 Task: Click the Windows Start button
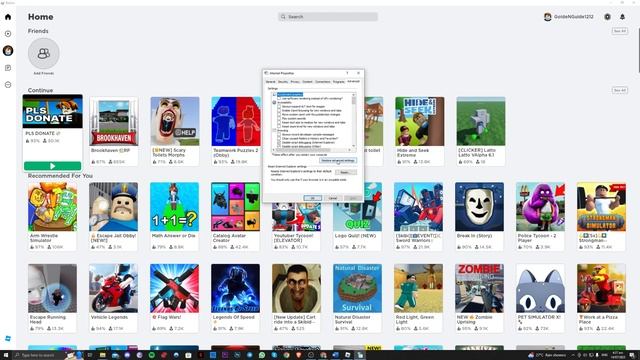pos(6,355)
